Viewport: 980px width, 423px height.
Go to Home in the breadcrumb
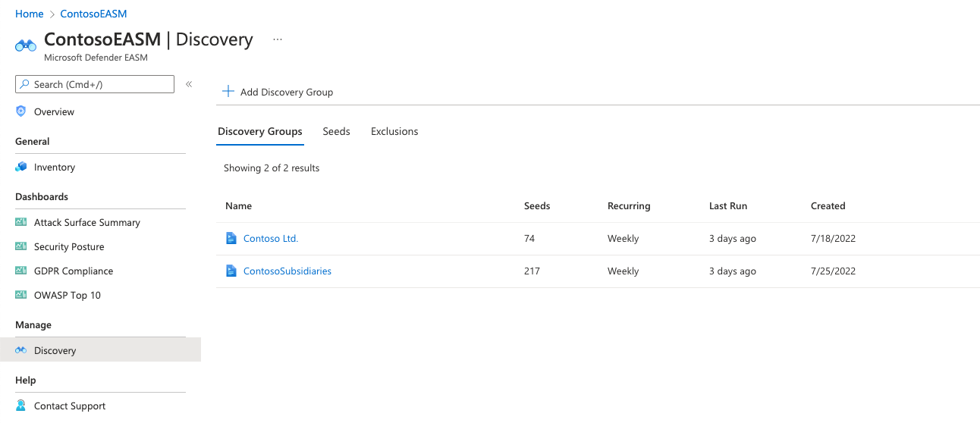(29, 14)
